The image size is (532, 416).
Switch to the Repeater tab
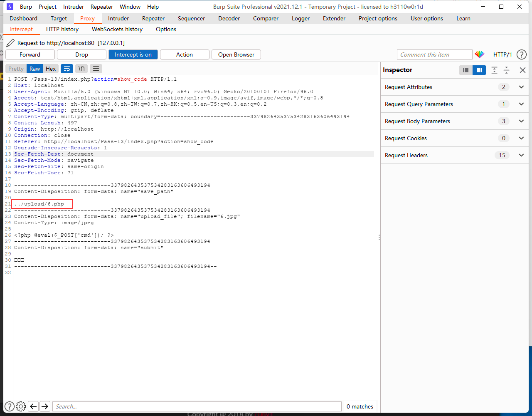click(x=153, y=18)
